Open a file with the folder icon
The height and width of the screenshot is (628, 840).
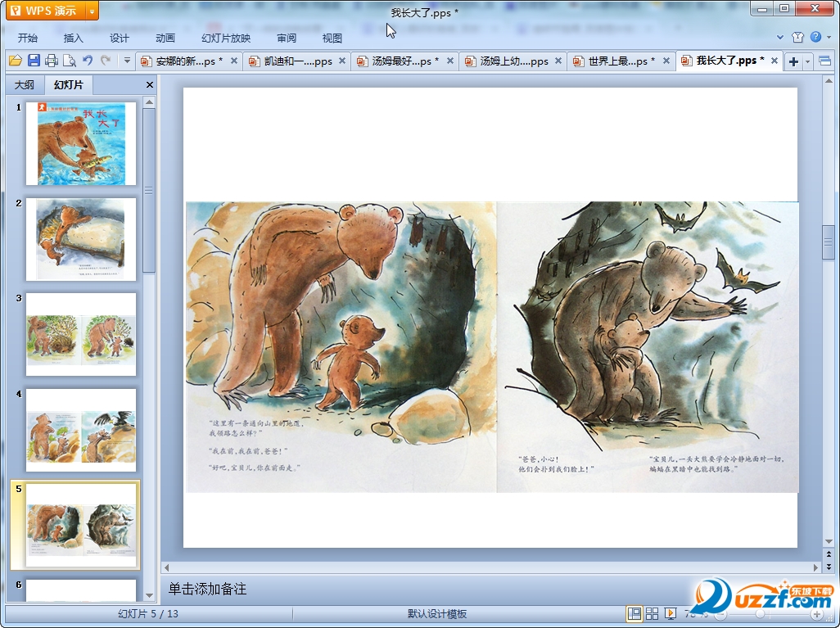[15, 61]
